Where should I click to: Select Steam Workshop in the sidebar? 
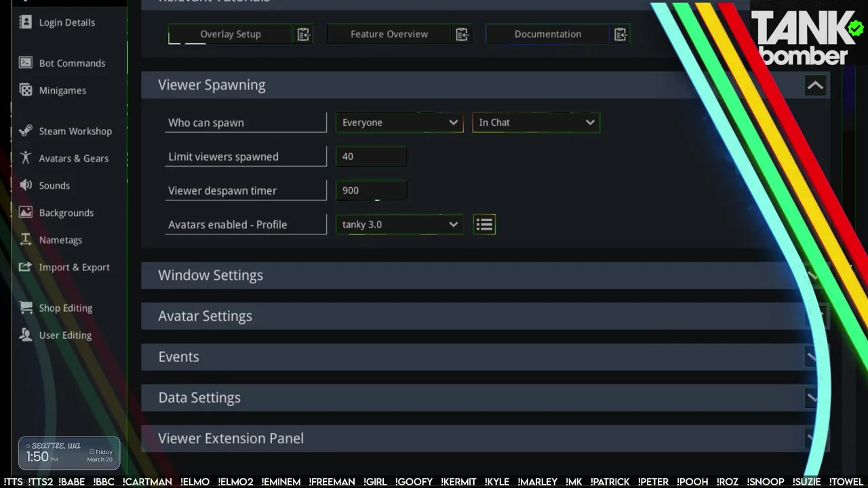(75, 131)
